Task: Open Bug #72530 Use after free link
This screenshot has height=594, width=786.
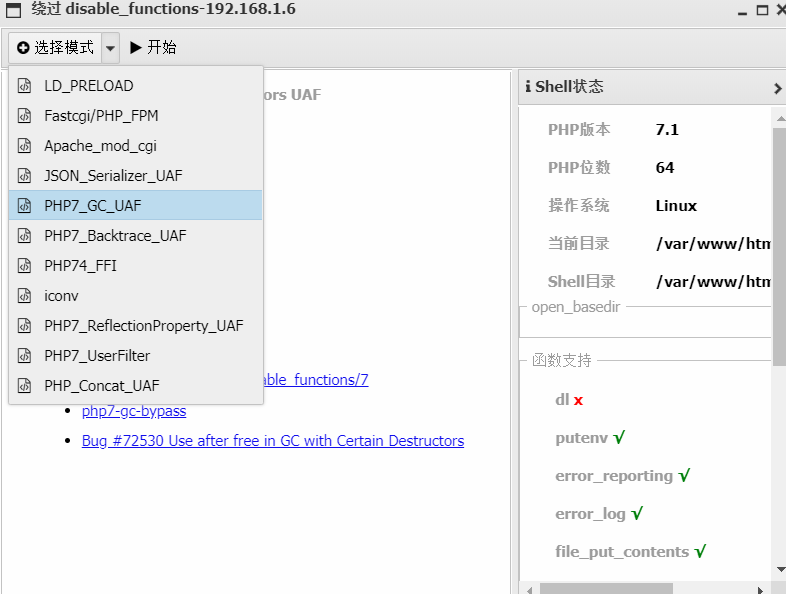Action: pos(272,441)
